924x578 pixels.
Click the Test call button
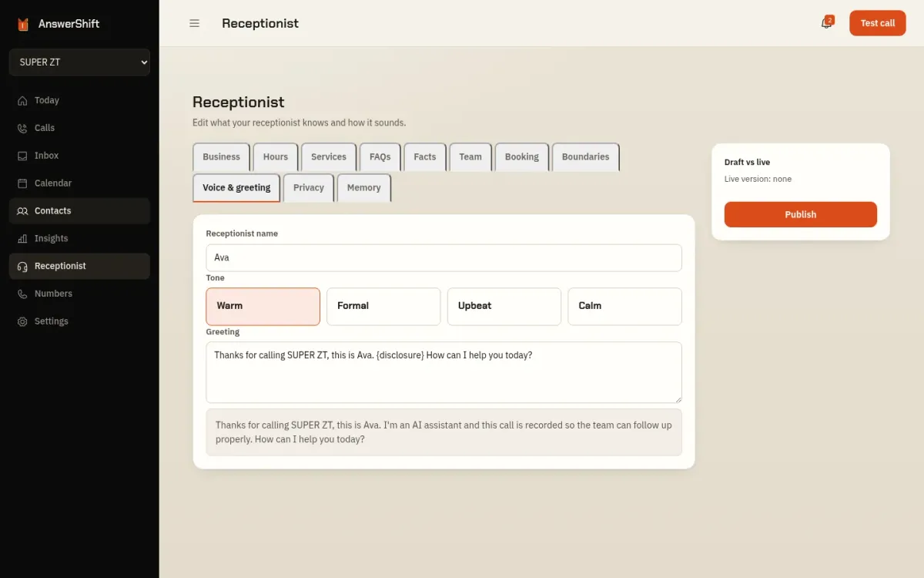878,23
